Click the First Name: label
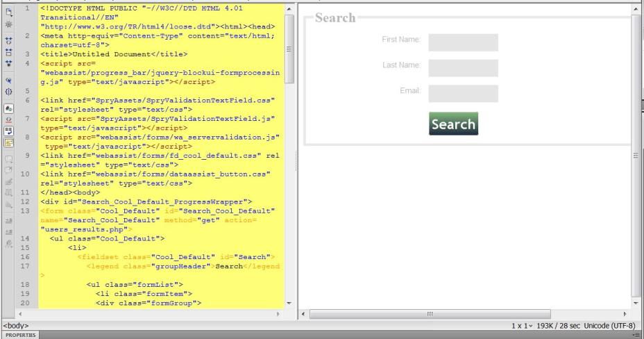Viewport: 644px width, 339px height. [x=401, y=40]
